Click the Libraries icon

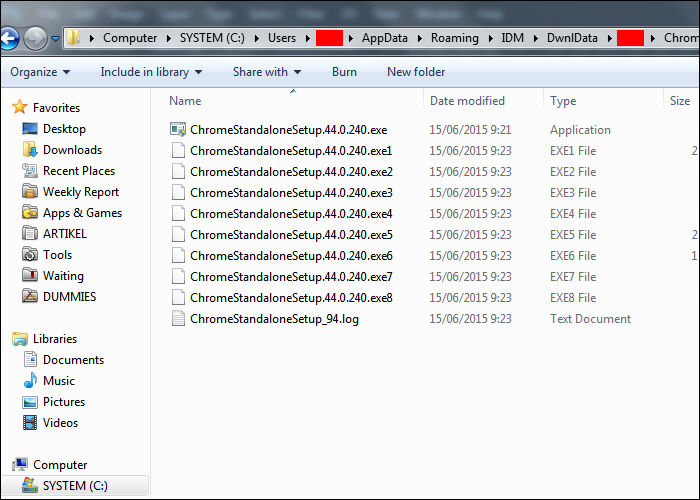point(20,339)
